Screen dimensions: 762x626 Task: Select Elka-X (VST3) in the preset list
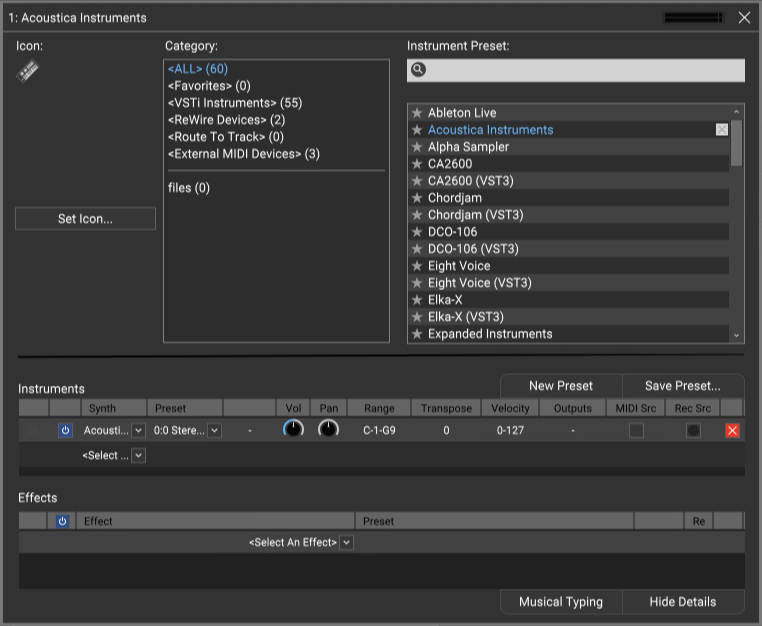pyautogui.click(x=569, y=317)
